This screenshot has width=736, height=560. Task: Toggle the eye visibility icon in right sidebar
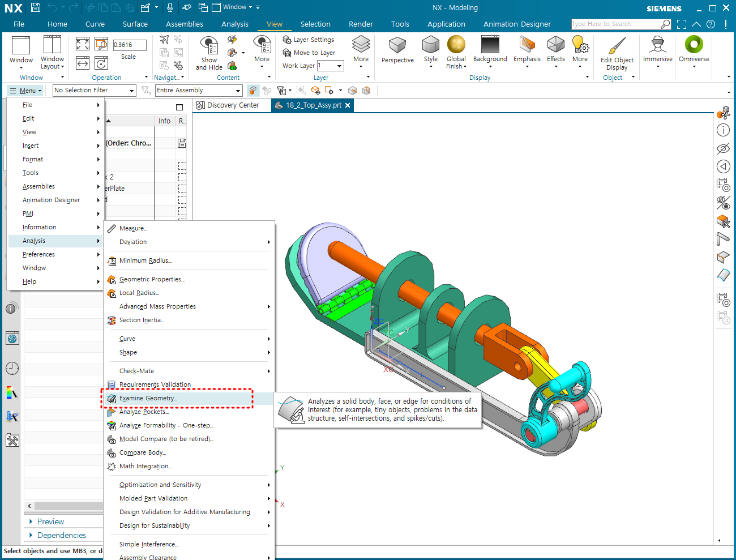(723, 149)
